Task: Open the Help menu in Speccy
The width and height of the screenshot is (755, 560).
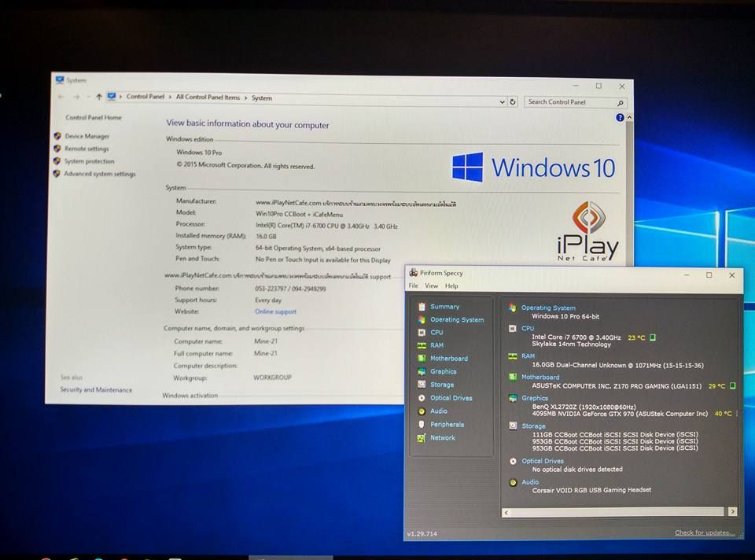Action: point(451,286)
